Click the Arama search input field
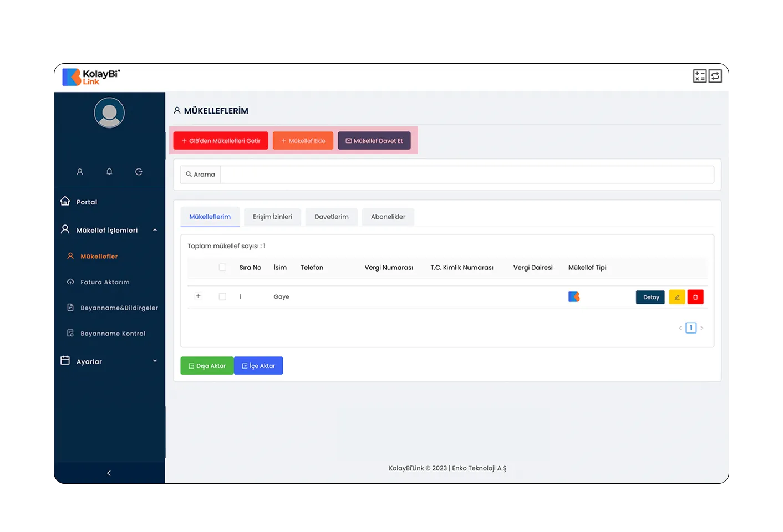783x532 pixels. pyautogui.click(x=467, y=175)
